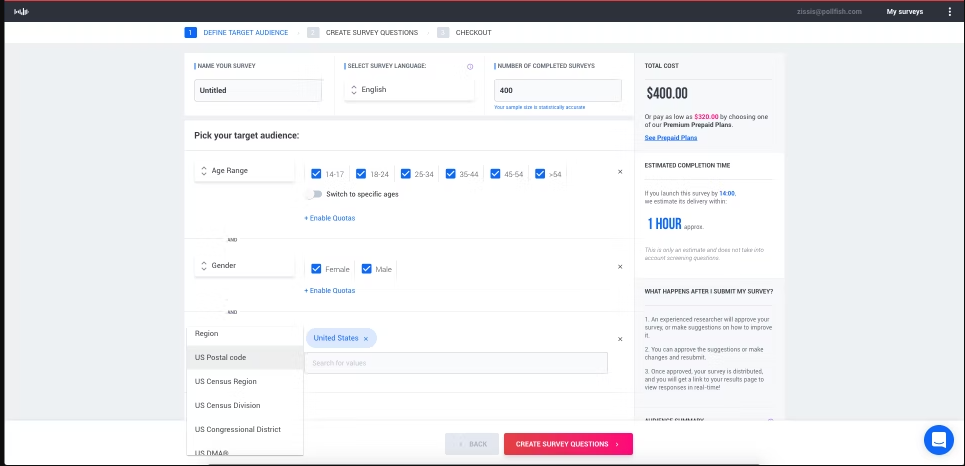Screen dimensions: 965x466
Task: Remove the Age Range criterion
Action: (620, 172)
